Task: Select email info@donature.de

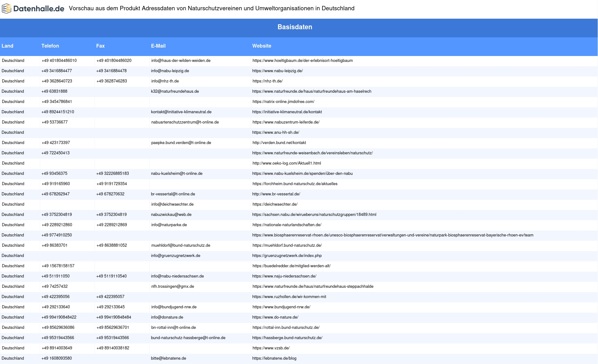Action: [167, 317]
